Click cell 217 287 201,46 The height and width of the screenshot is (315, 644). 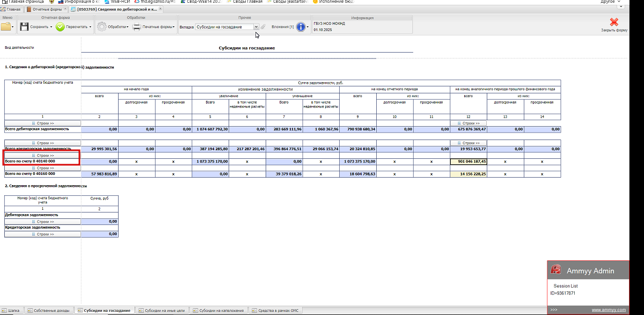(x=247, y=149)
